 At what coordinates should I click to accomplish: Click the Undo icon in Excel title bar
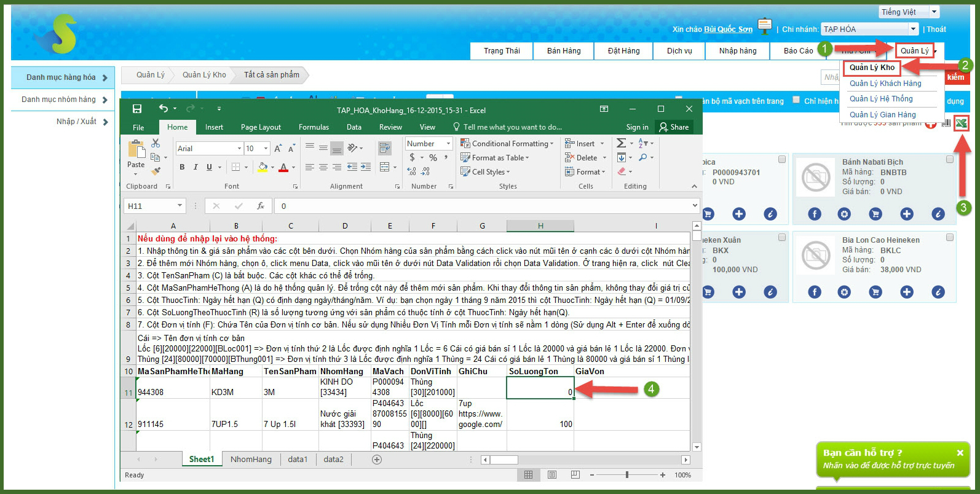click(164, 109)
